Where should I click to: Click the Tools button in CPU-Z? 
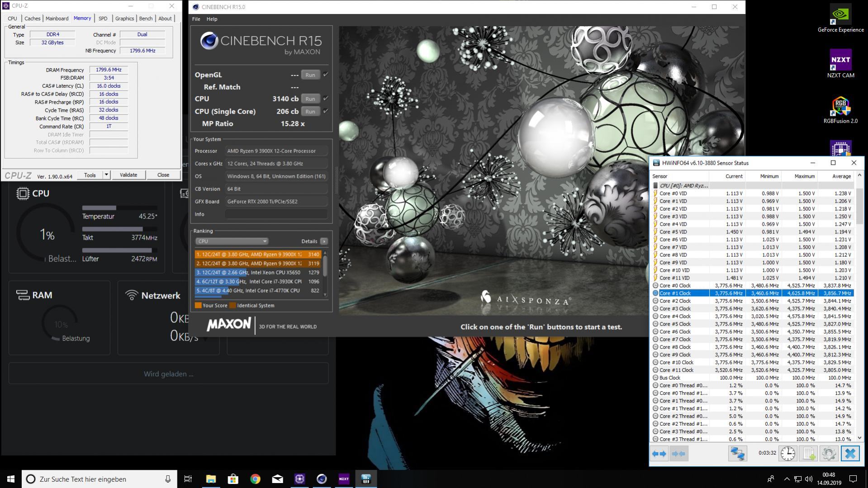point(90,175)
